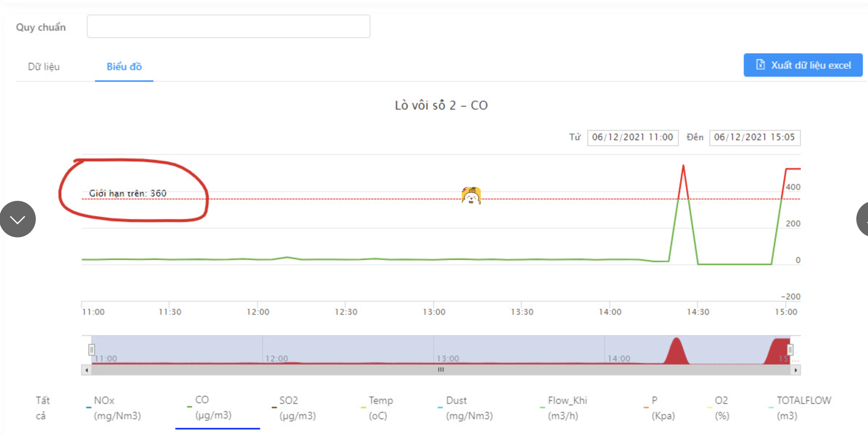The image size is (868, 436).
Task: Select the Biểu đồ tab
Action: (124, 66)
